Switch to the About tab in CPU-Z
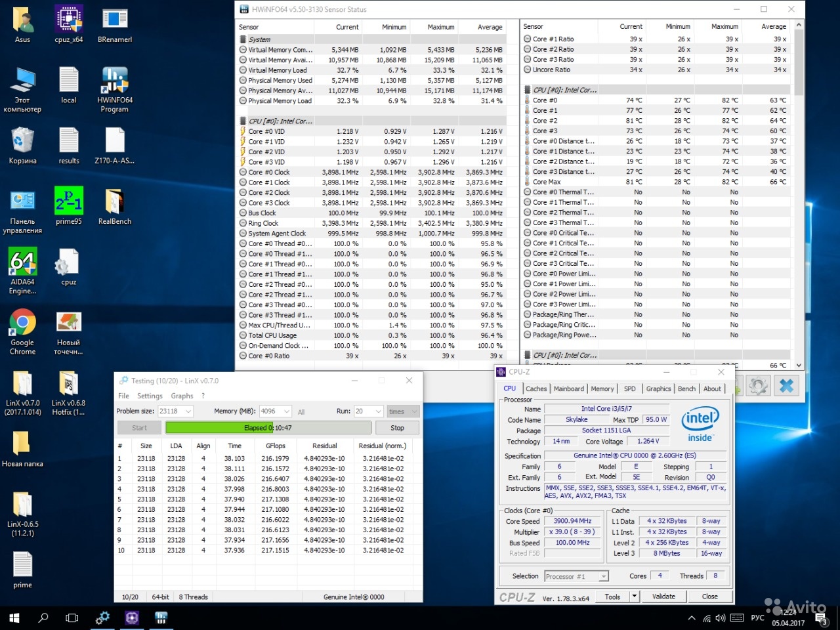The image size is (840, 630). tap(712, 388)
